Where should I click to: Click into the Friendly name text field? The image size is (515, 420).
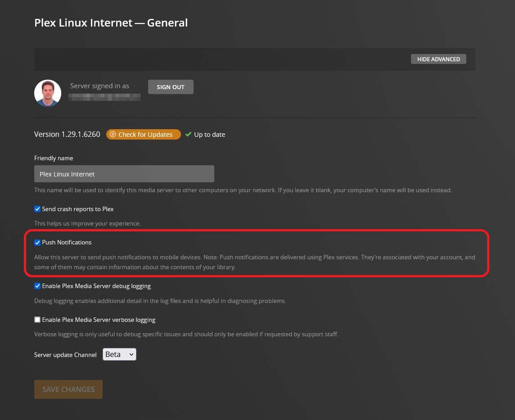point(124,174)
